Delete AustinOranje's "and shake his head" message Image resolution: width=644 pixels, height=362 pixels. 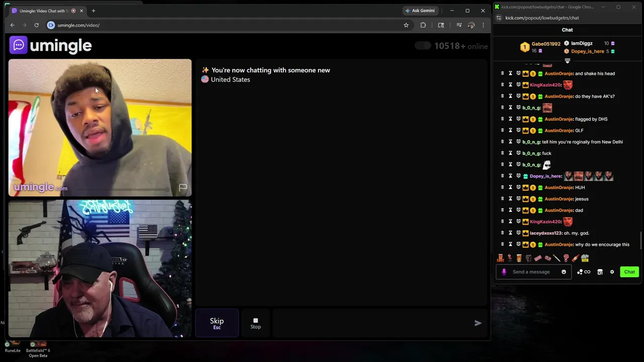click(x=502, y=73)
